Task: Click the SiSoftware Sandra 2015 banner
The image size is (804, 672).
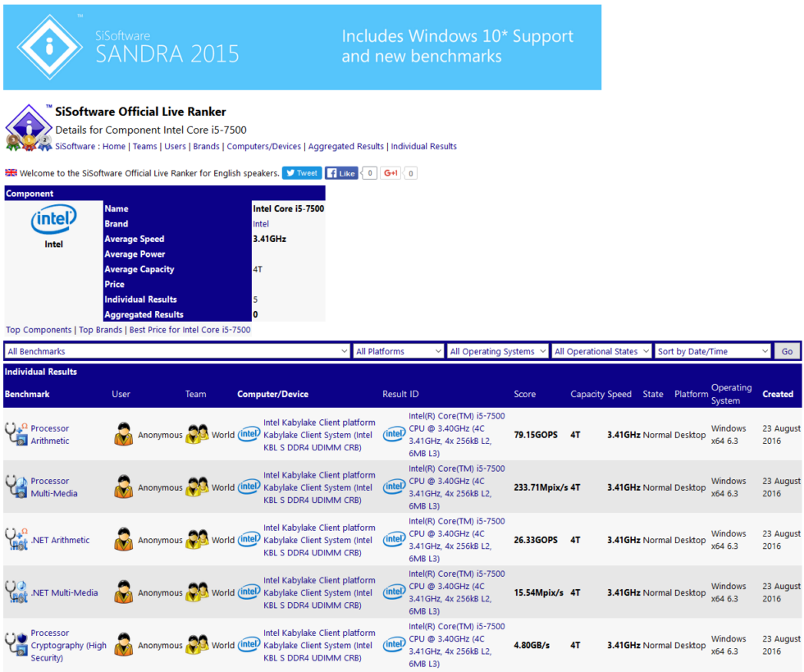Action: [302, 48]
